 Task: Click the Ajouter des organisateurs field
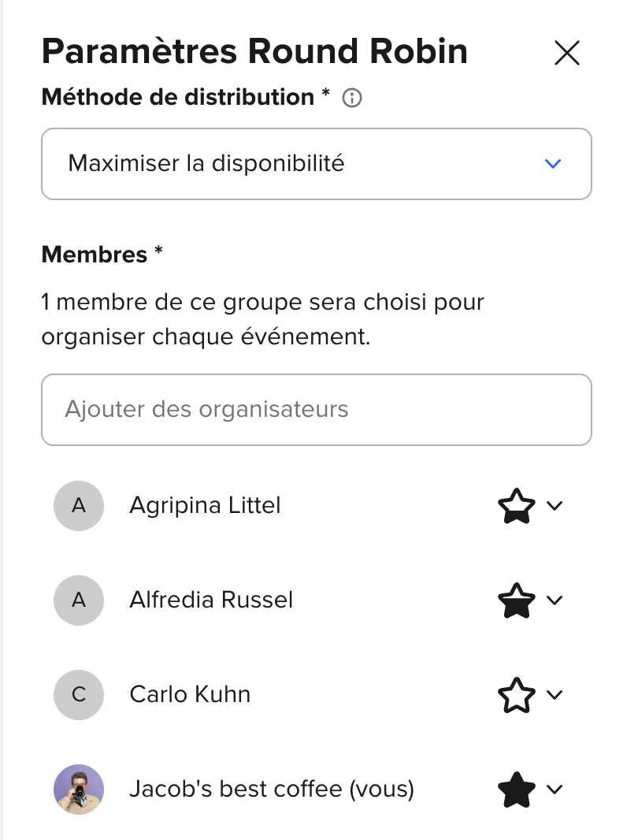point(316,410)
